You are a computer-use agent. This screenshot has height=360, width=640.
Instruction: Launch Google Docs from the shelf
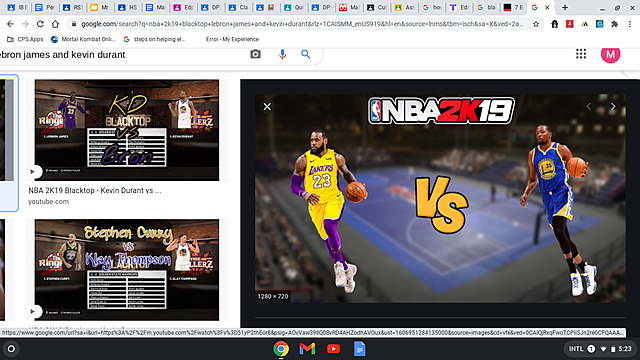(360, 349)
